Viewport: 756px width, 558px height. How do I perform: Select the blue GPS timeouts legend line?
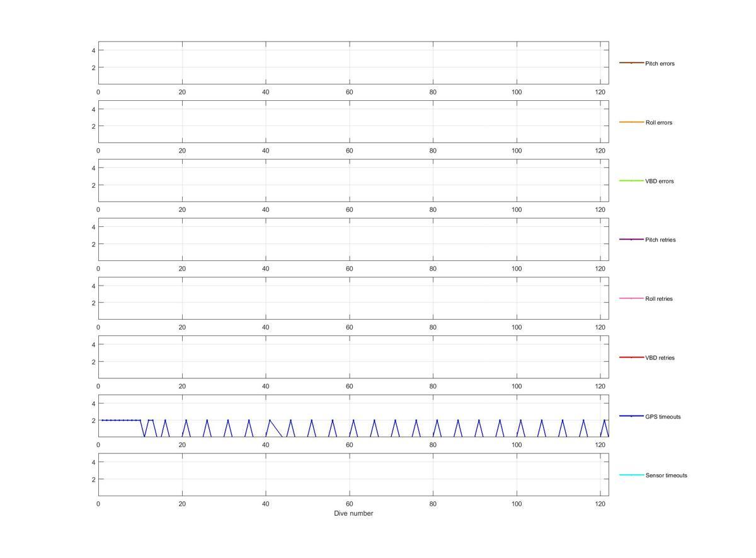(631, 416)
